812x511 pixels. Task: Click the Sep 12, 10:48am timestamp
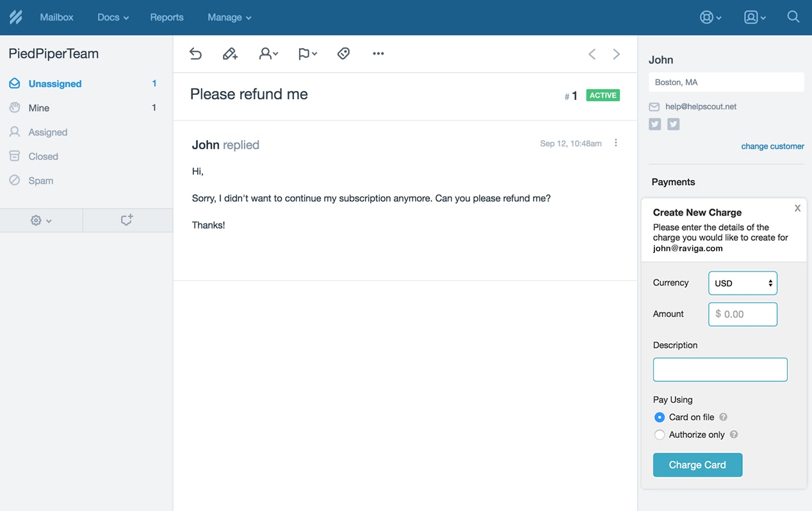pyautogui.click(x=571, y=143)
